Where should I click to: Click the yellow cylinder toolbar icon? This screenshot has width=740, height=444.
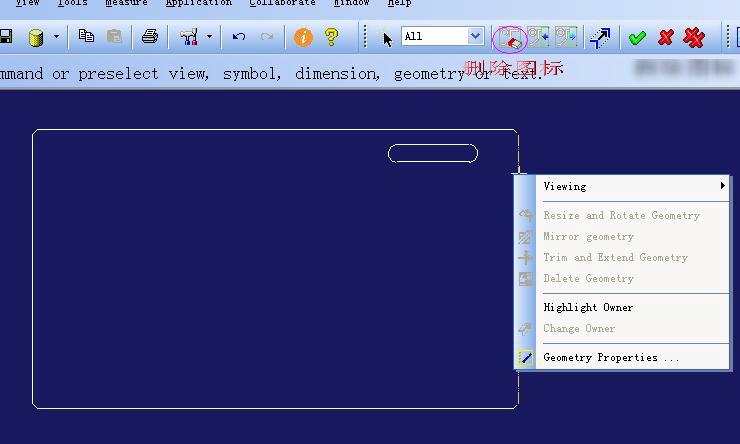(x=36, y=37)
